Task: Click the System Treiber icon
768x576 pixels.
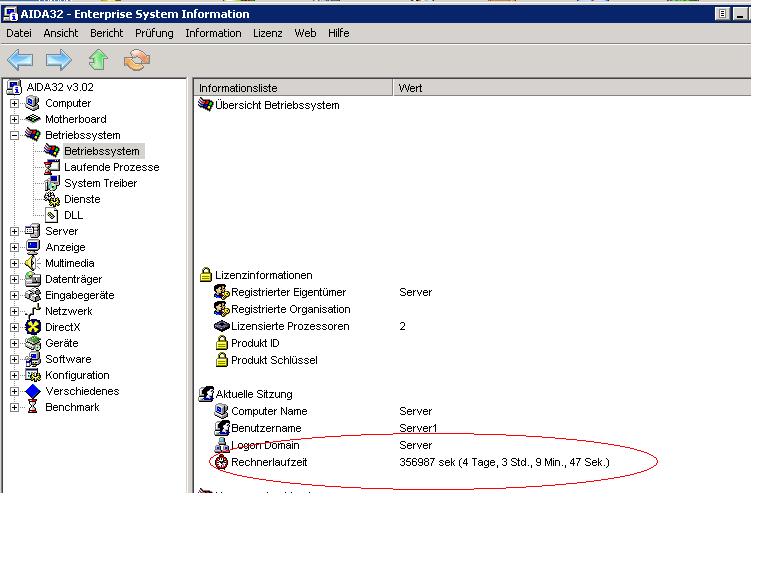Action: tap(52, 183)
